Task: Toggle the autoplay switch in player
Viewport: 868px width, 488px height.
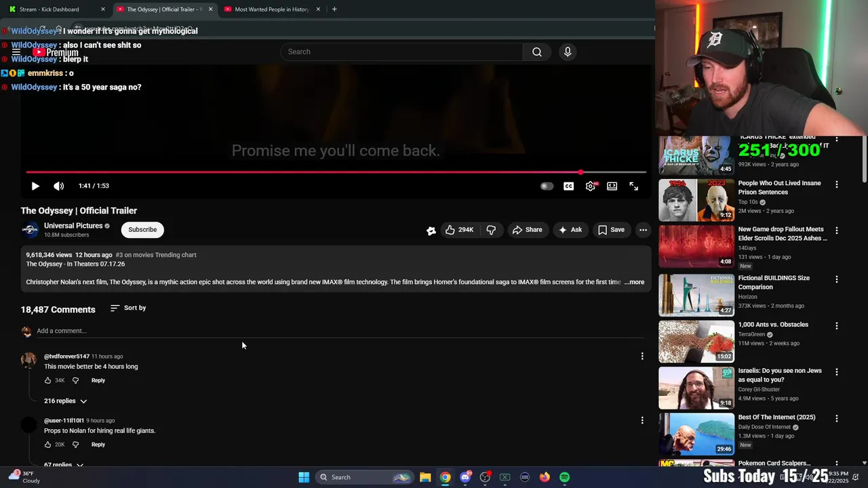Action: [x=547, y=186]
